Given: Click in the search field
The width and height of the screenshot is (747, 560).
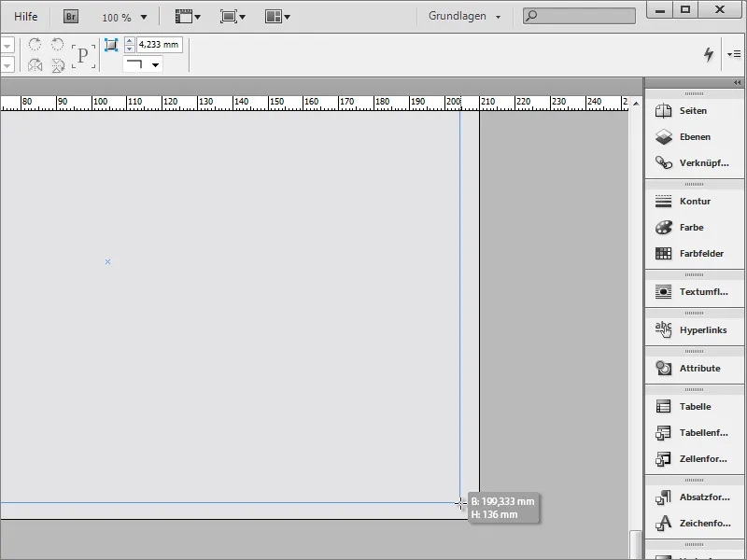Looking at the screenshot, I should click(x=579, y=16).
